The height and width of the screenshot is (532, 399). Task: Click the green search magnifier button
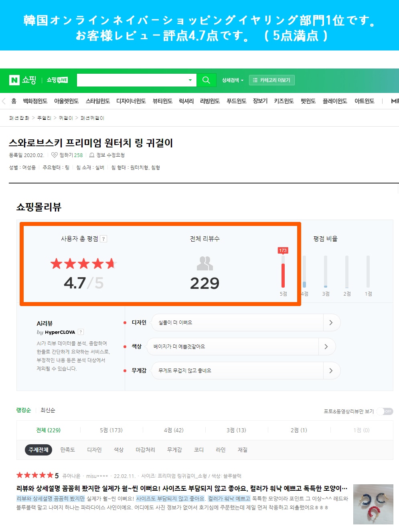(206, 80)
